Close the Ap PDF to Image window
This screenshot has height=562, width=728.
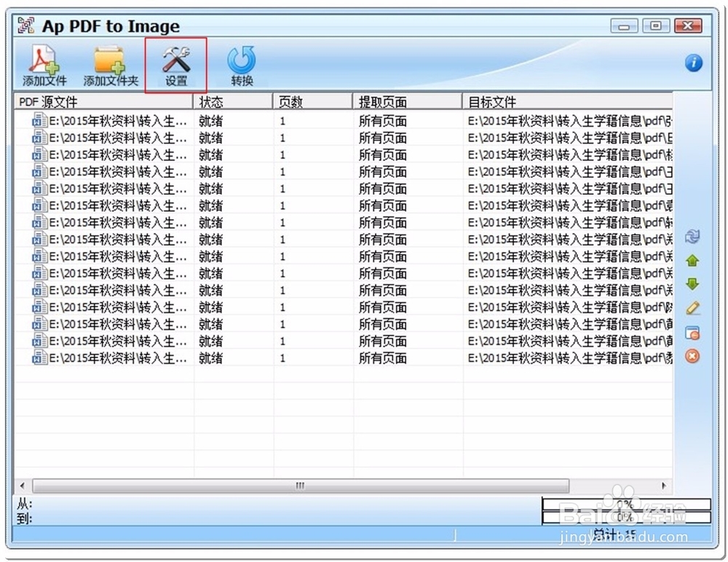[688, 26]
